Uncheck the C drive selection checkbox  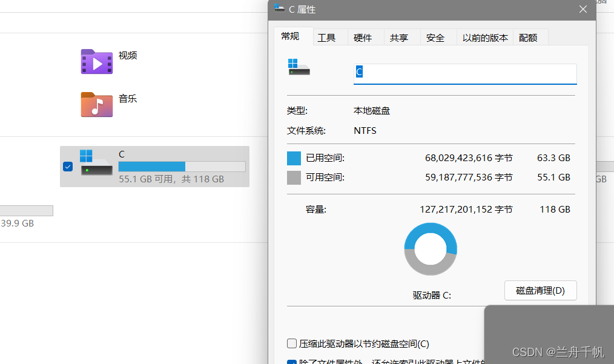coord(68,167)
